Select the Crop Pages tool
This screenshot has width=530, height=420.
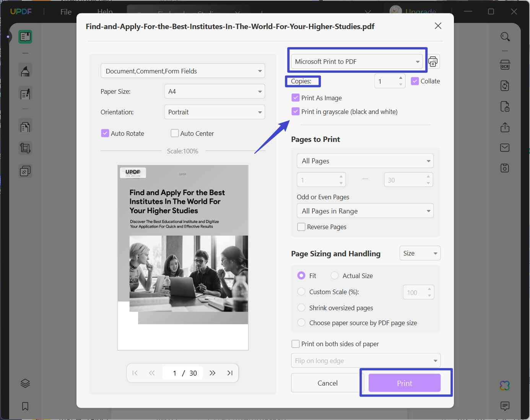click(x=25, y=148)
